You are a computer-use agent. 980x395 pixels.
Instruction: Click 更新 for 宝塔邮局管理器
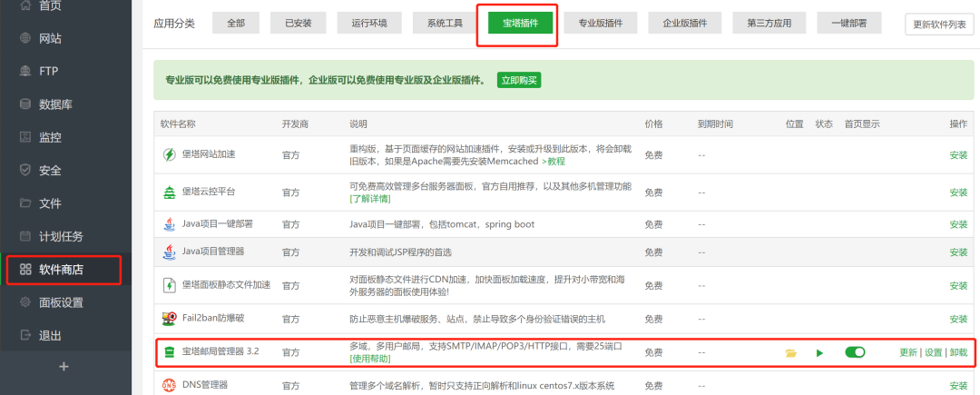(908, 352)
